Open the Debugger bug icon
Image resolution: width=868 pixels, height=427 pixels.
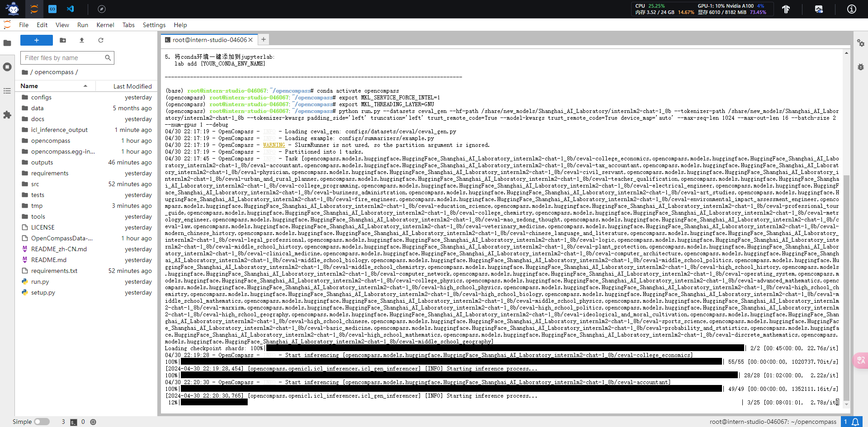pos(861,67)
